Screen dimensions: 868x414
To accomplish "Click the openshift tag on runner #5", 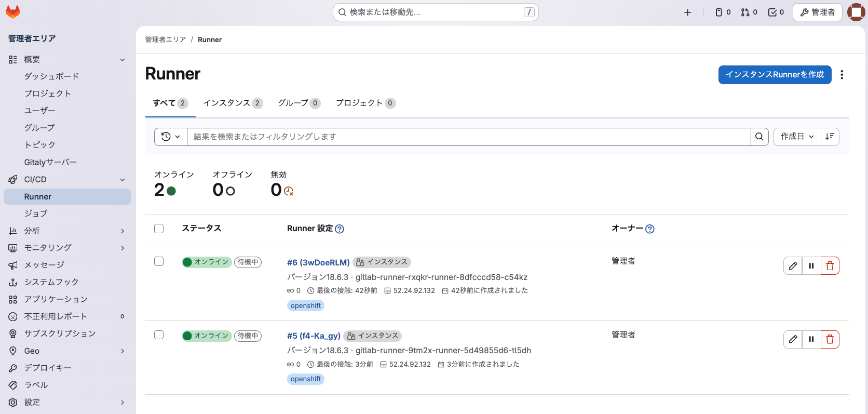I will [x=306, y=379].
